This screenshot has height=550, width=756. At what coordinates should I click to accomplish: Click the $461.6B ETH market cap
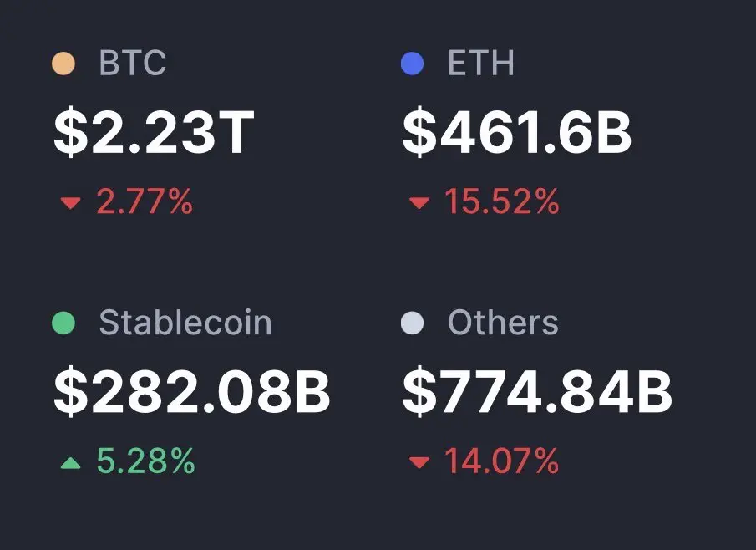point(517,134)
